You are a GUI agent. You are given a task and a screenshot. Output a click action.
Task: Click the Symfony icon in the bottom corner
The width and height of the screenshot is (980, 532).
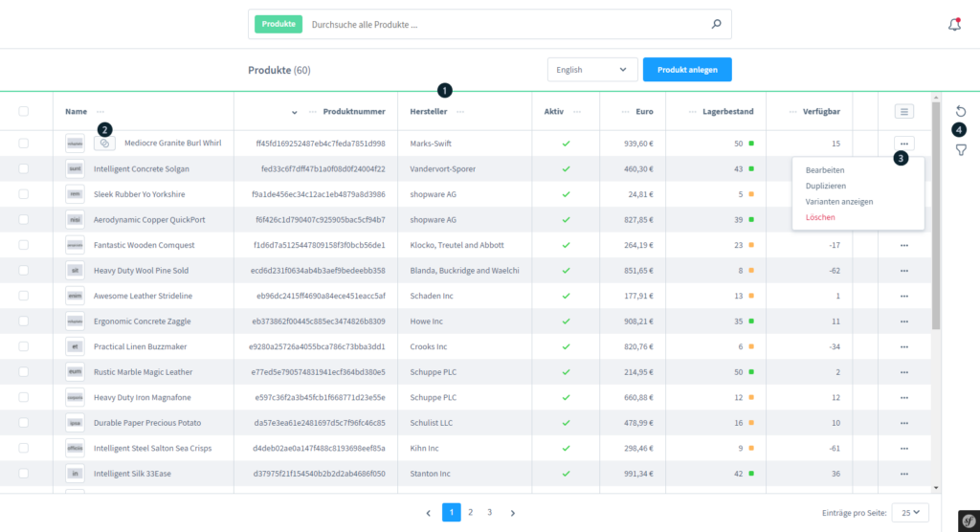[968, 519]
